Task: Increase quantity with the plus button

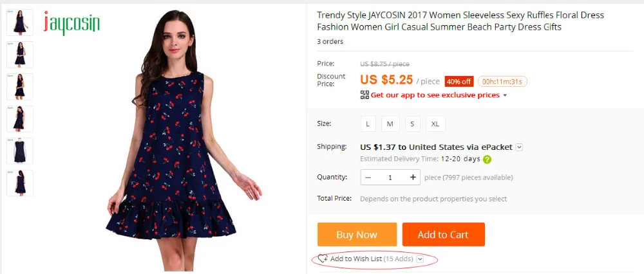Action: [413, 177]
